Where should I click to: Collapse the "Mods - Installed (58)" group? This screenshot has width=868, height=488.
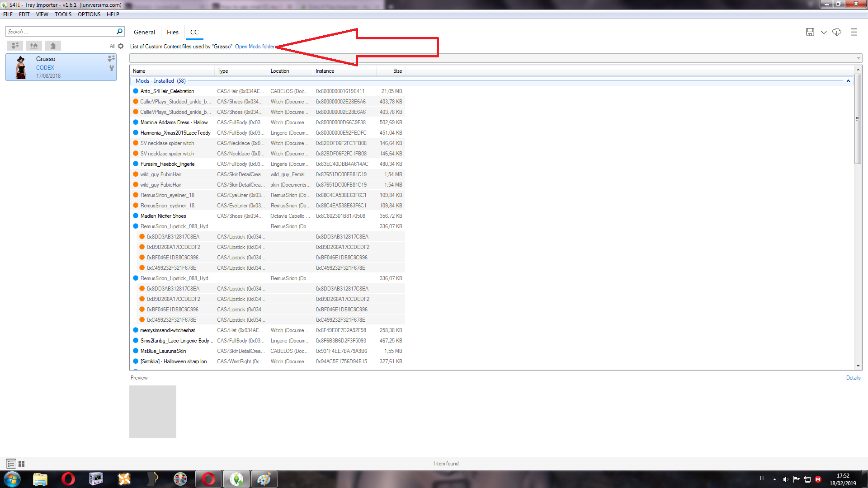click(x=848, y=81)
